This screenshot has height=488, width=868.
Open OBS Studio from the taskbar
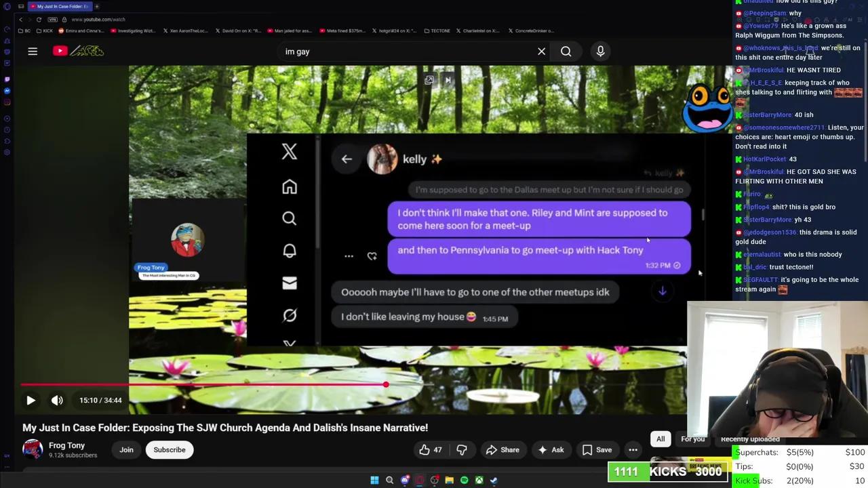click(435, 481)
